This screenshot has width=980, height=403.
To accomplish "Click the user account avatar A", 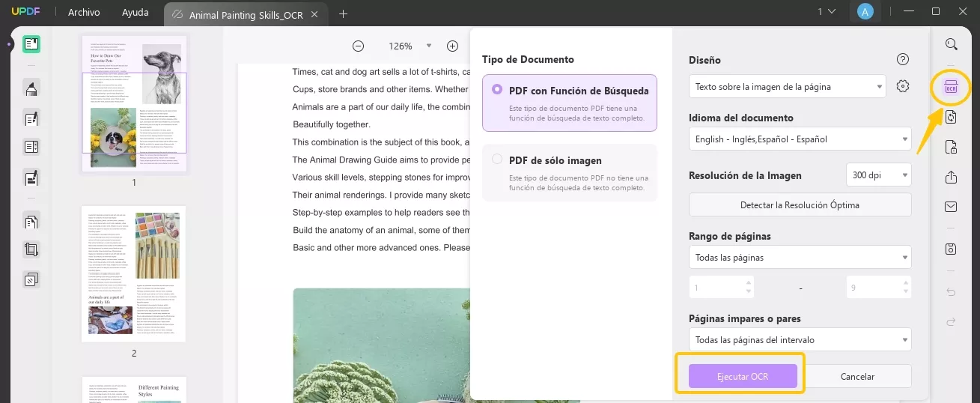I will [x=865, y=11].
